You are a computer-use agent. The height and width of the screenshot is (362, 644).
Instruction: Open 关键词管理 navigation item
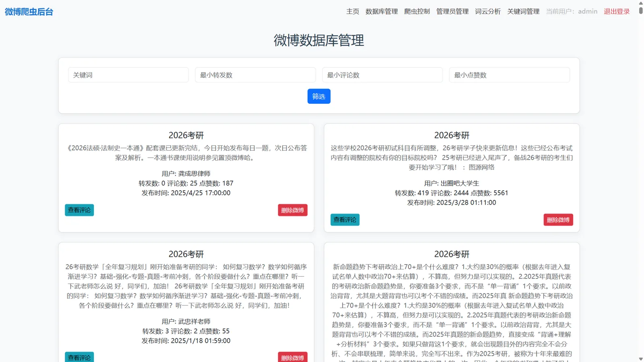pos(523,11)
